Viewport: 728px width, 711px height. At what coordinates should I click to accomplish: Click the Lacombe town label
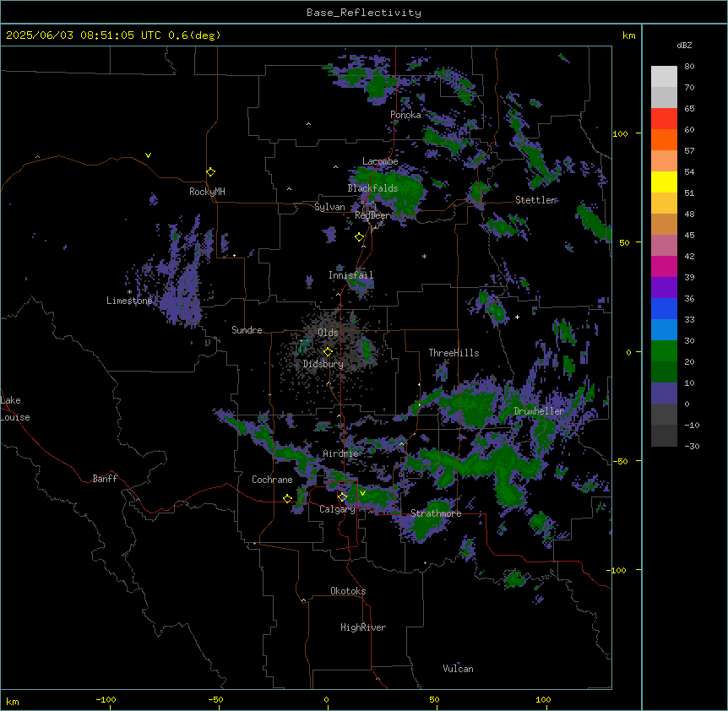[380, 161]
